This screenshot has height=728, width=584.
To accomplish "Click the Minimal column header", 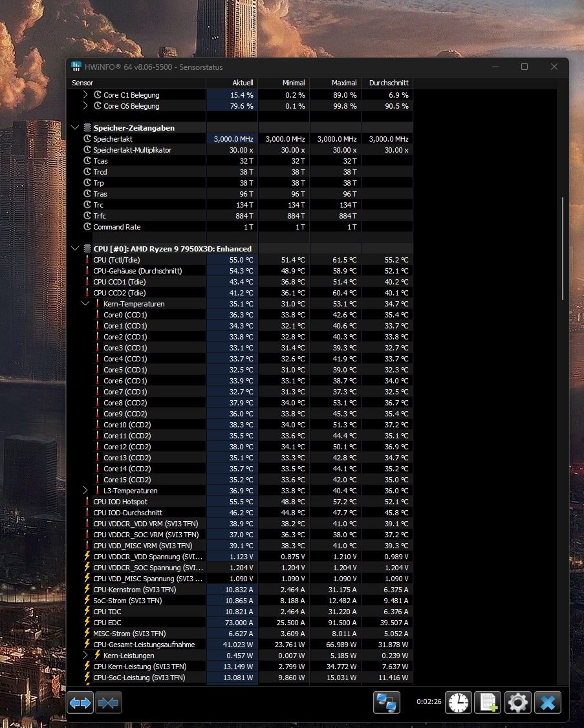I will click(284, 83).
